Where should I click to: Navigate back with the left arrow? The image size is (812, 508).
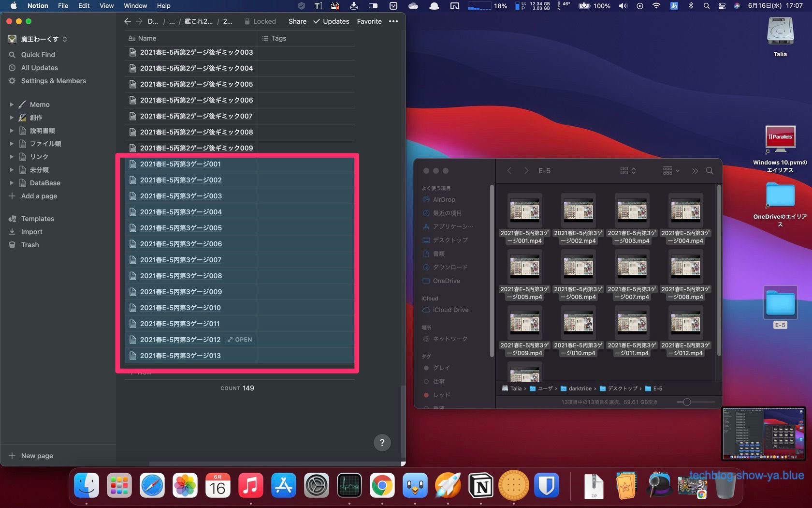coord(128,21)
